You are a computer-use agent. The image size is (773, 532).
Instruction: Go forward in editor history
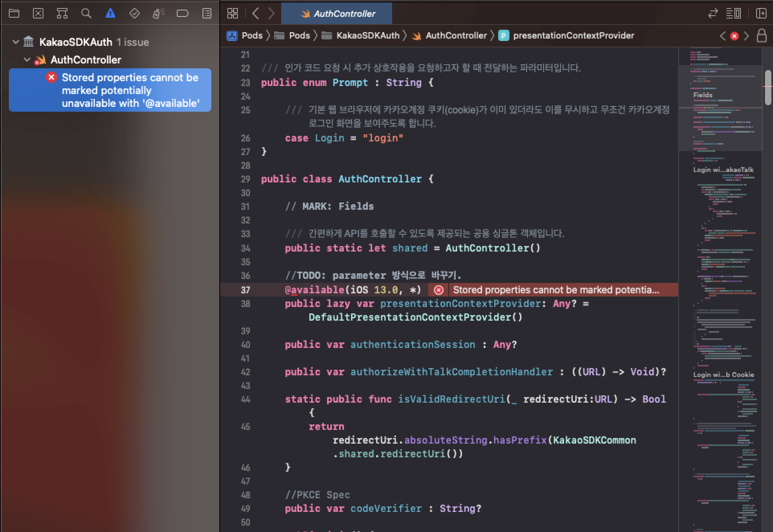(272, 14)
